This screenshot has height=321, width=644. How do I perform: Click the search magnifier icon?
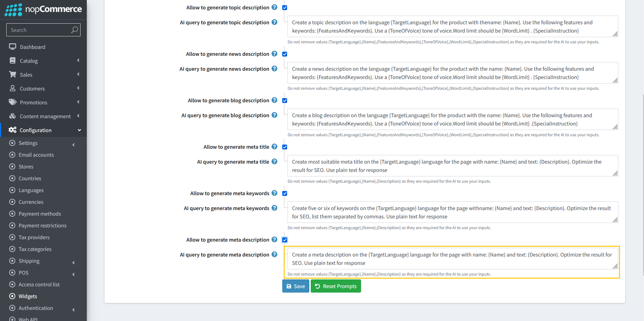point(74,30)
